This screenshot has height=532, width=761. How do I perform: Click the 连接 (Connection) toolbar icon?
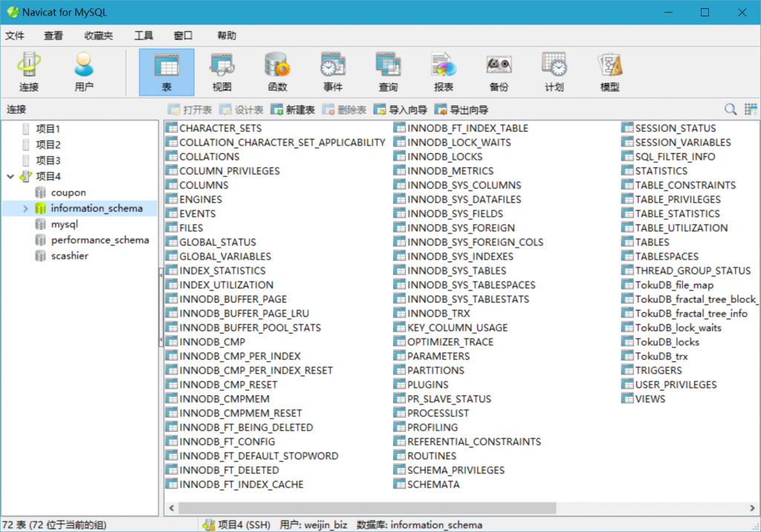pos(29,72)
